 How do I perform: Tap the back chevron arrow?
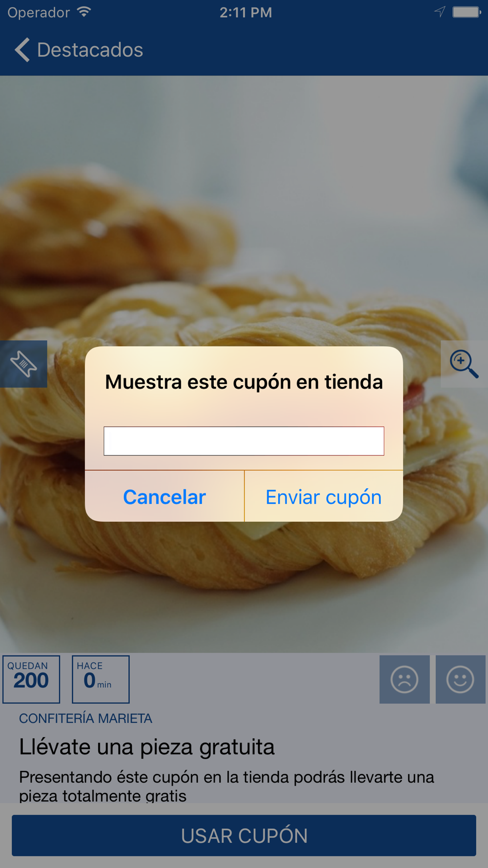(22, 50)
